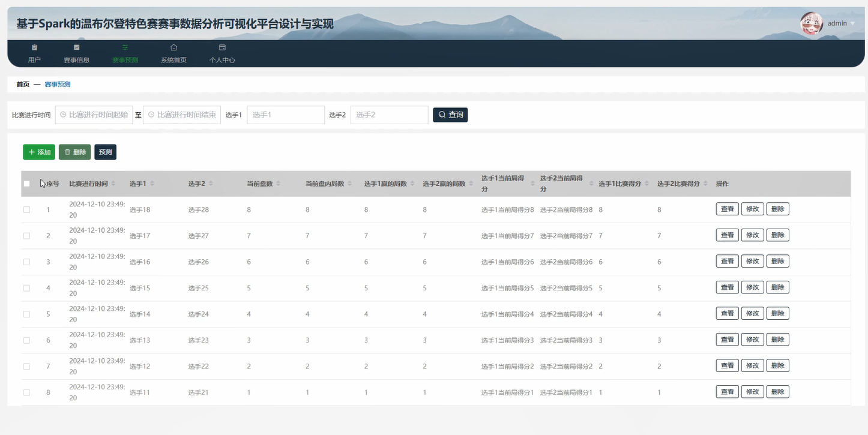Click the cell 选手2当前局得分6

566,262
